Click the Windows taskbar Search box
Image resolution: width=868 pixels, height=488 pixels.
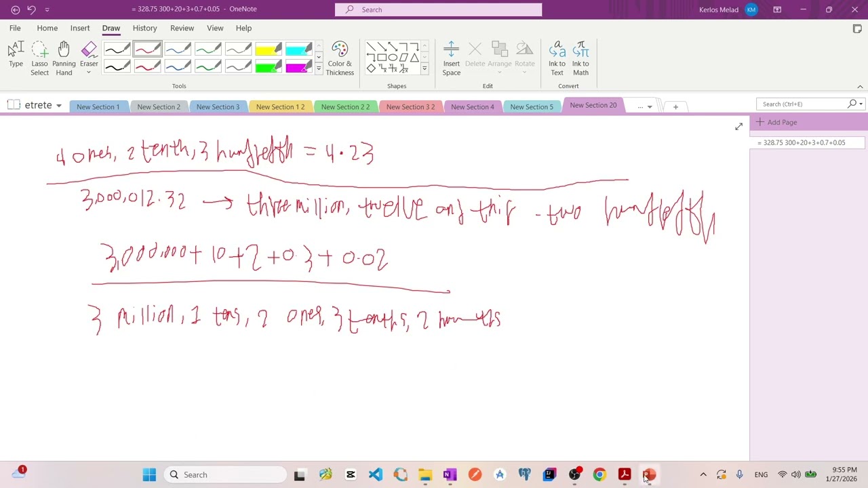tap(226, 474)
